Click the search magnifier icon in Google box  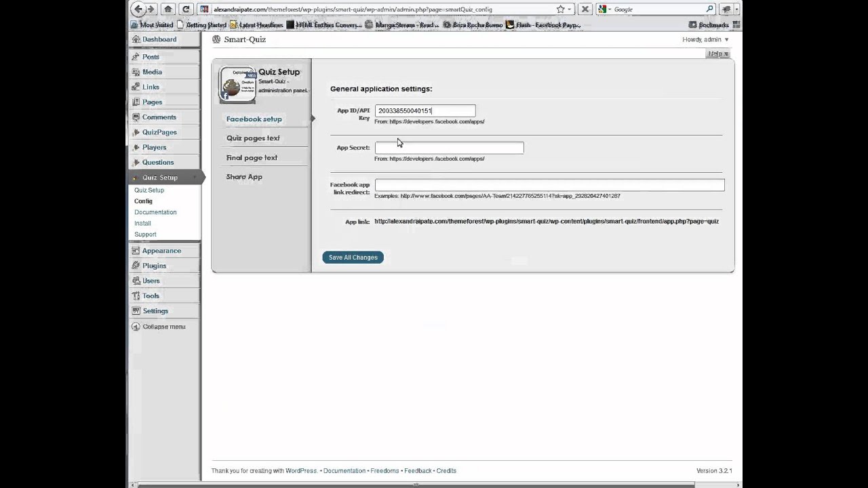710,9
